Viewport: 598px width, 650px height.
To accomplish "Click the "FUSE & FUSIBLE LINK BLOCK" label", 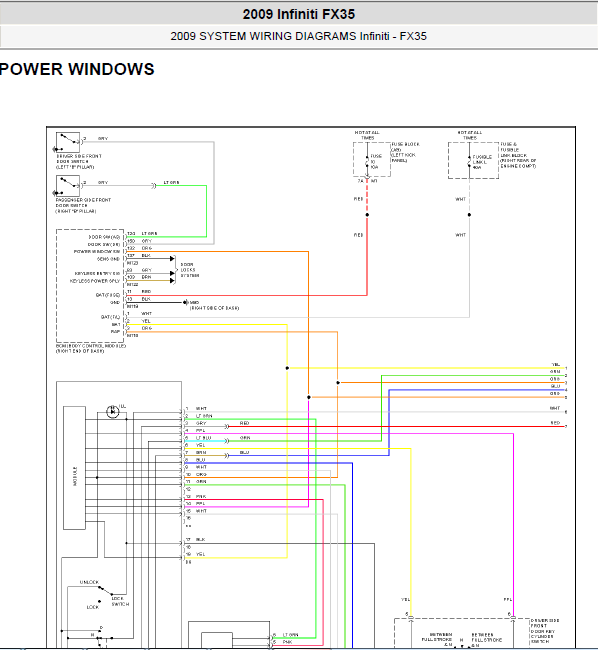I will 518,155.
